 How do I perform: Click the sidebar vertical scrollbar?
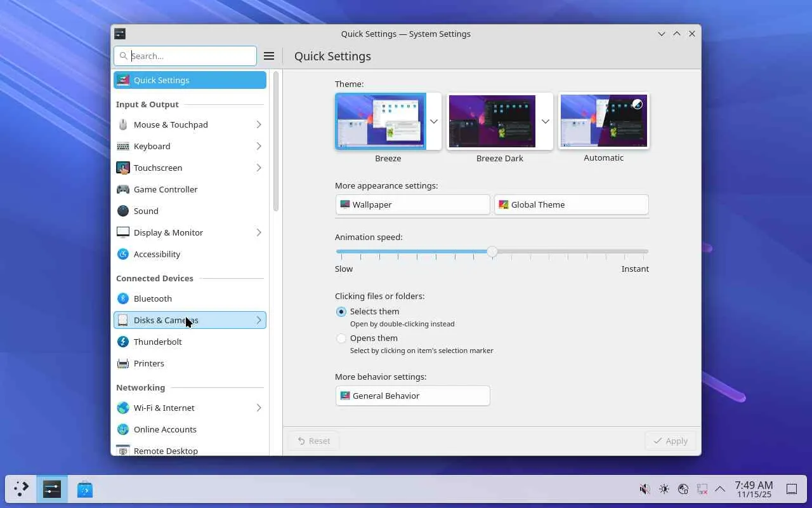(x=276, y=142)
